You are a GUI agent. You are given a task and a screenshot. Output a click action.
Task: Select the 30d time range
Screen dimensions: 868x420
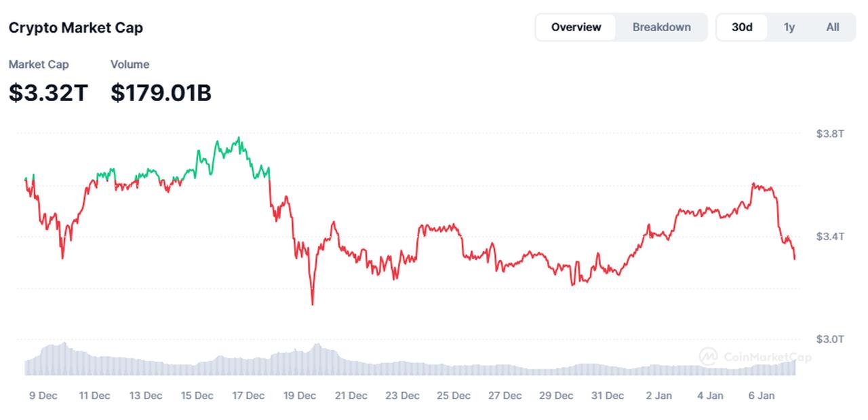pyautogui.click(x=741, y=27)
